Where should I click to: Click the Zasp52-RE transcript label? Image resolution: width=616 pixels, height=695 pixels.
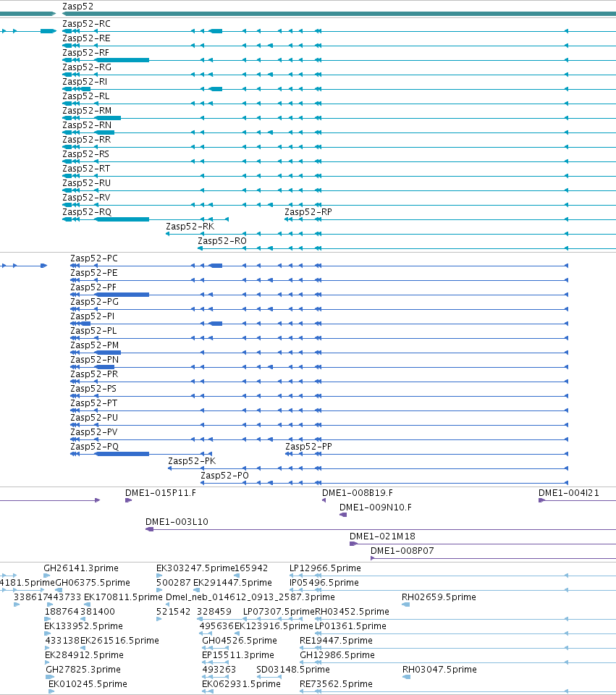coord(86,38)
